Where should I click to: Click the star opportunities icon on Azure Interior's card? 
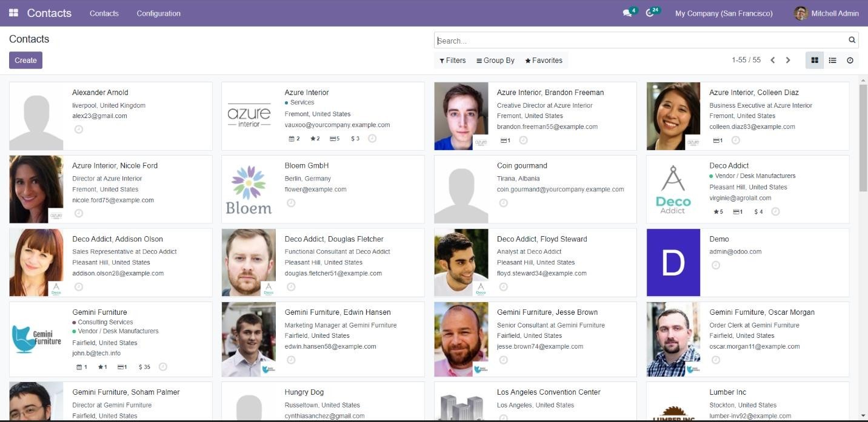tap(315, 139)
